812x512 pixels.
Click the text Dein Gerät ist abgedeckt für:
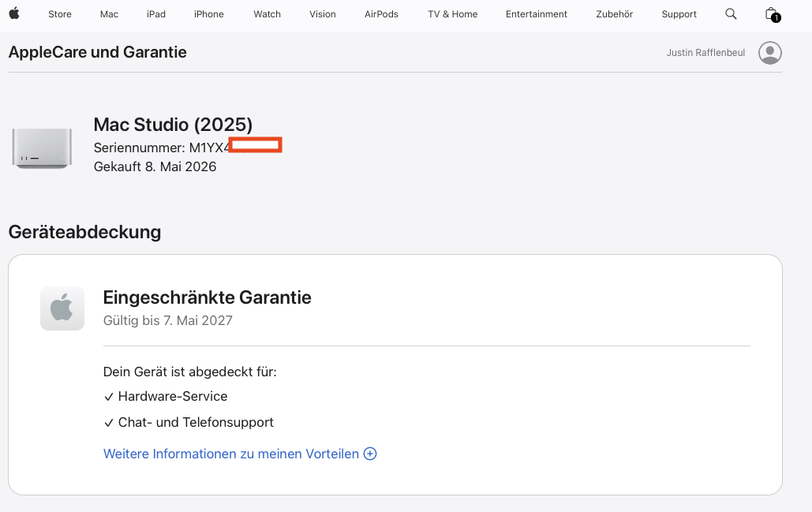coord(190,372)
